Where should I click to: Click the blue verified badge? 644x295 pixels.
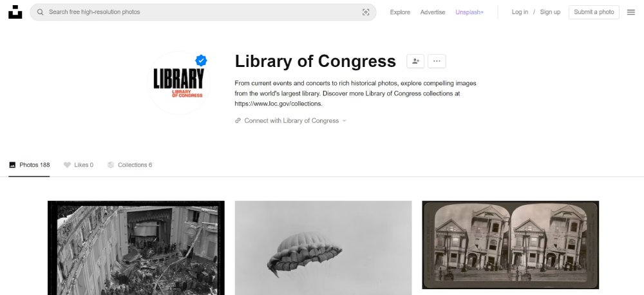(x=201, y=61)
